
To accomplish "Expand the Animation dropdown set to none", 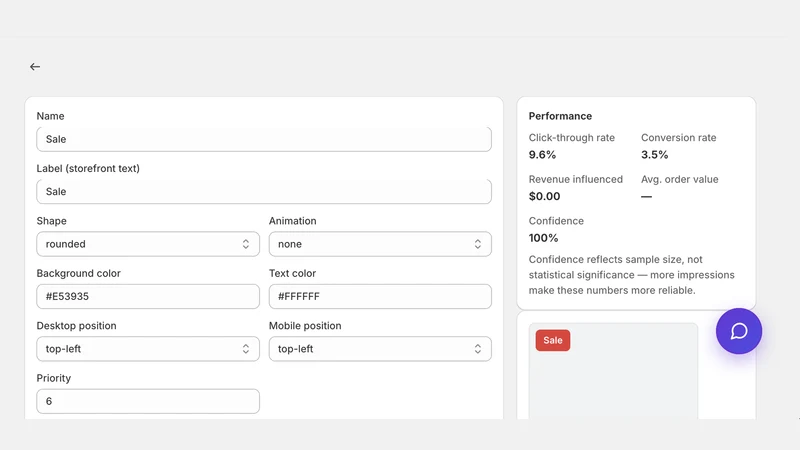I will [380, 244].
